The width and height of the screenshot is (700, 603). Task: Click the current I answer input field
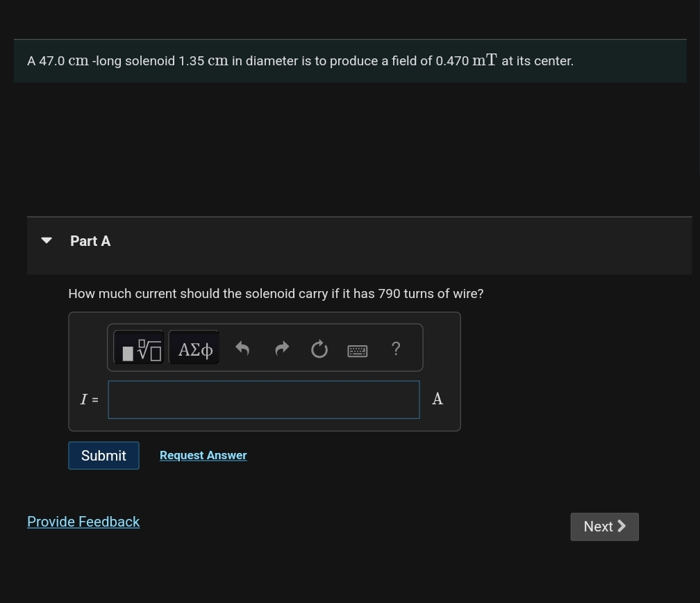point(264,399)
